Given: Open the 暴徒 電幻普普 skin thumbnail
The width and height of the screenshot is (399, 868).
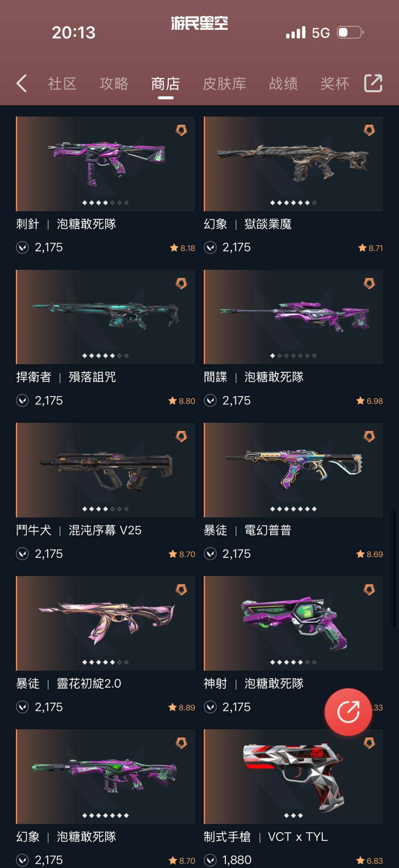Looking at the screenshot, I should pyautogui.click(x=293, y=470).
